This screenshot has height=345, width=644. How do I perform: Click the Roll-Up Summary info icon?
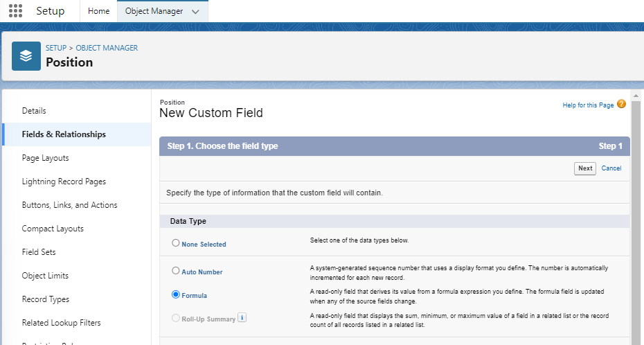pos(242,317)
